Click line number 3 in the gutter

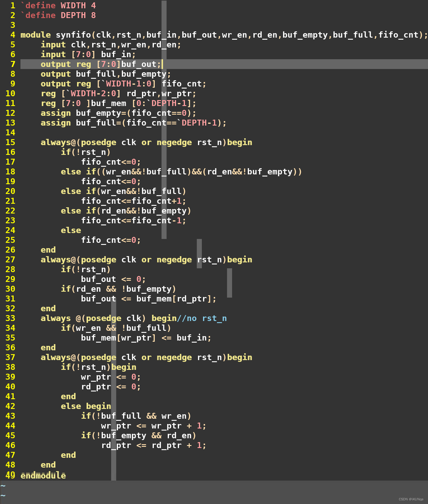click(x=13, y=25)
